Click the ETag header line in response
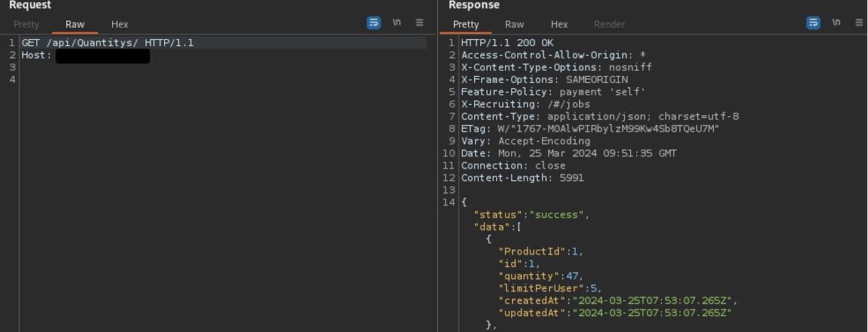Viewport: 868px width, 332px height. coord(589,129)
